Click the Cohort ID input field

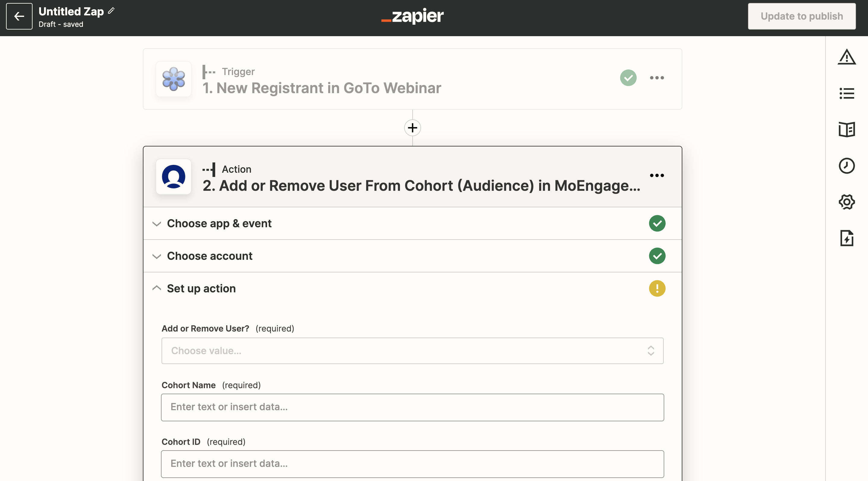(412, 464)
